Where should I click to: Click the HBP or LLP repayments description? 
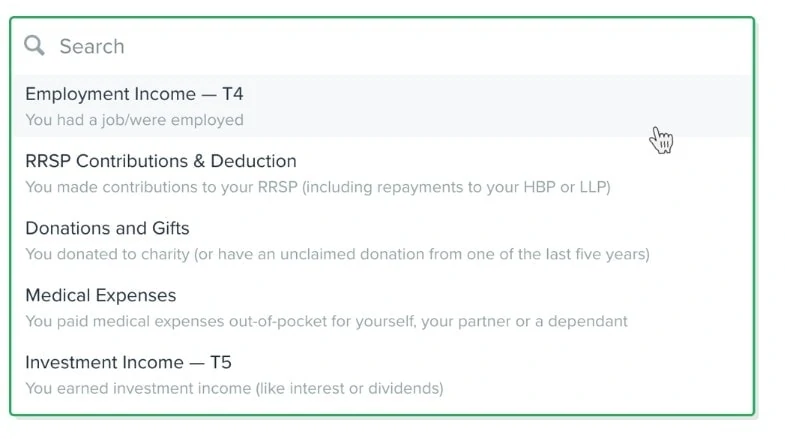tap(317, 187)
